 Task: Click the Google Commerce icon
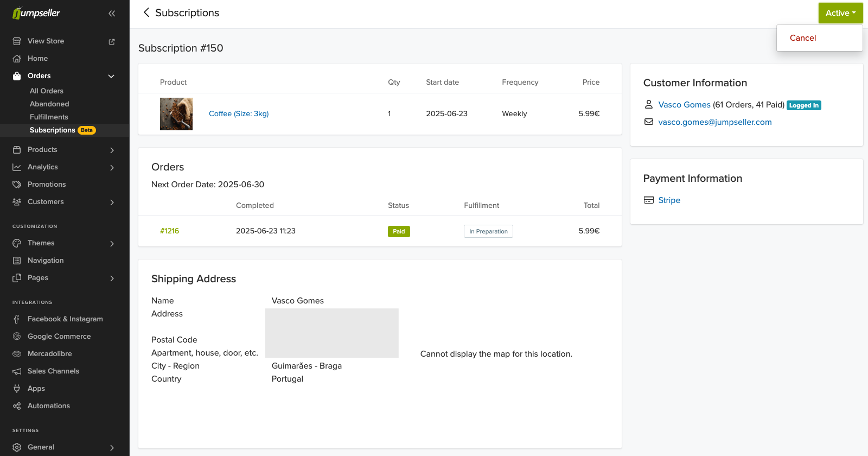17,337
